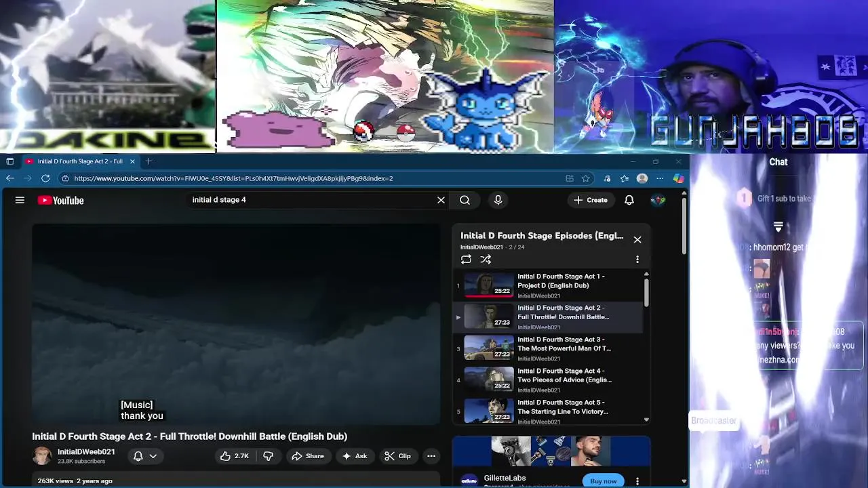Image resolution: width=868 pixels, height=488 pixels.
Task: Click the Share button under the video
Action: tap(307, 456)
